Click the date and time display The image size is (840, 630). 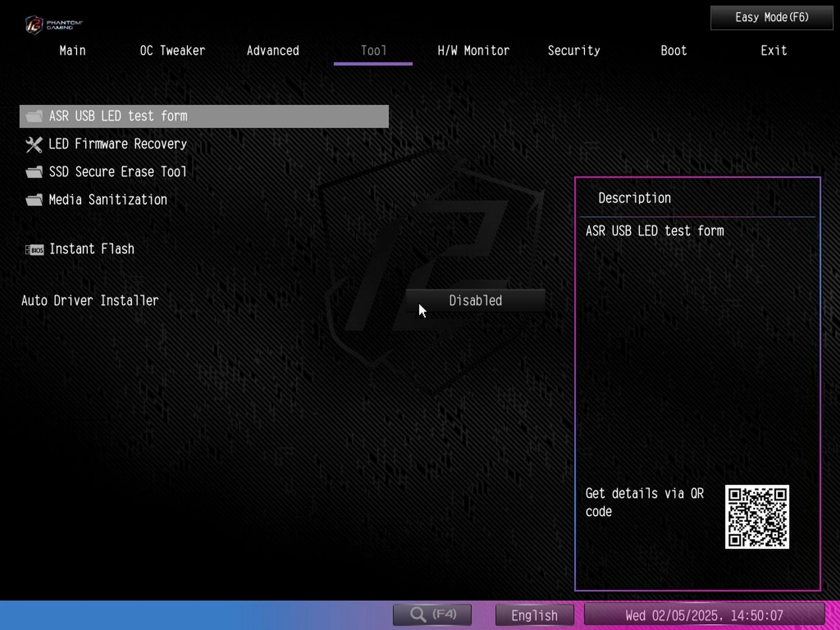click(704, 615)
